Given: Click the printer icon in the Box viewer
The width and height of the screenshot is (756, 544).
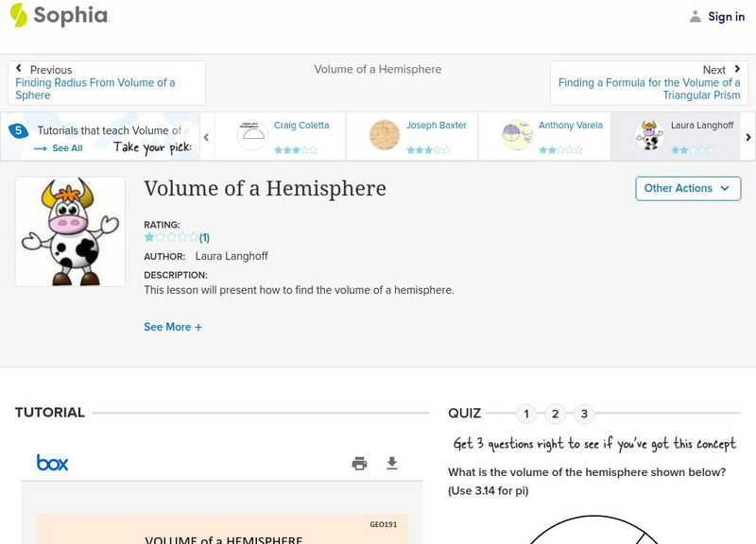Looking at the screenshot, I should pyautogui.click(x=359, y=464).
